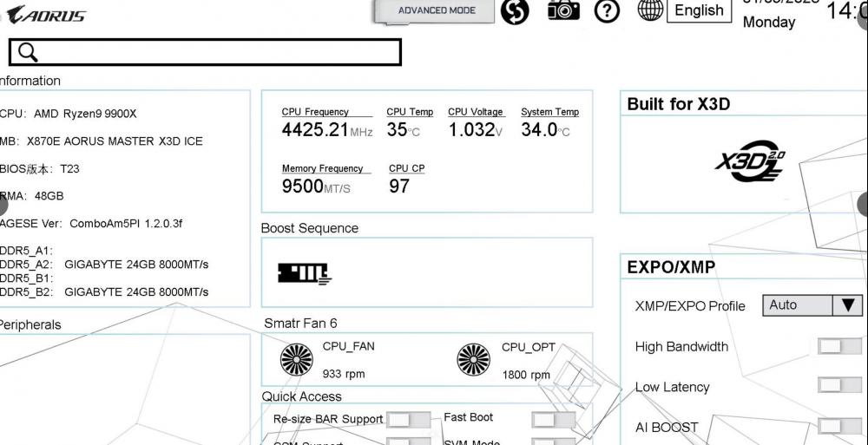
Task: Click the Memory Frequency 9500 value
Action: pyautogui.click(x=316, y=187)
